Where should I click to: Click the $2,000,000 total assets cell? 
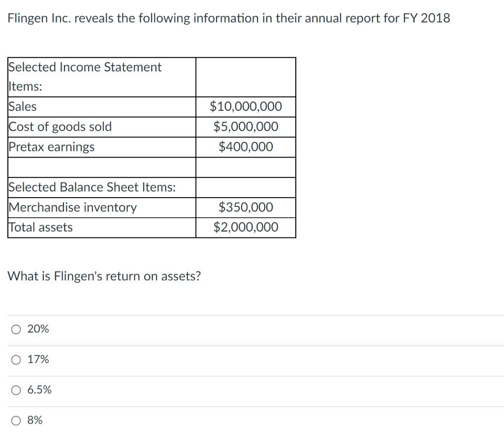(246, 227)
